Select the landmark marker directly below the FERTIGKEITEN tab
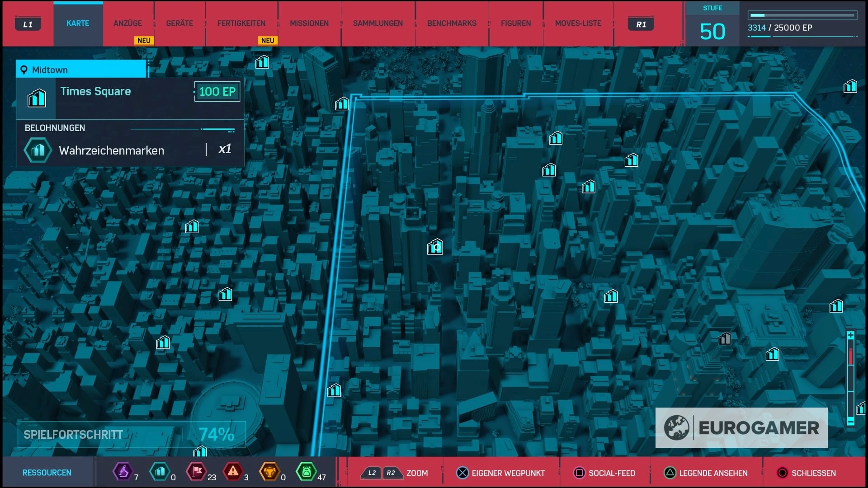Viewport: 868px width, 488px height. coord(262,62)
